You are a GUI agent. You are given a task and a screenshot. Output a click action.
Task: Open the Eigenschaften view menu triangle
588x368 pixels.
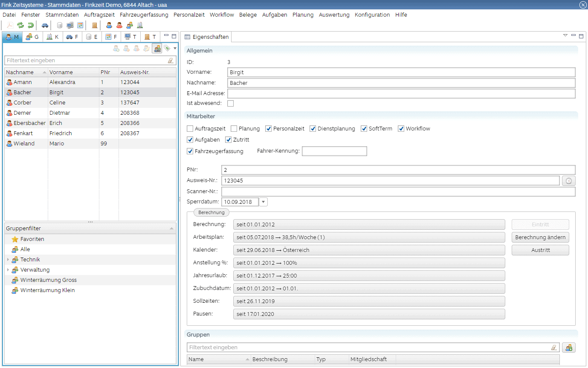tap(565, 35)
